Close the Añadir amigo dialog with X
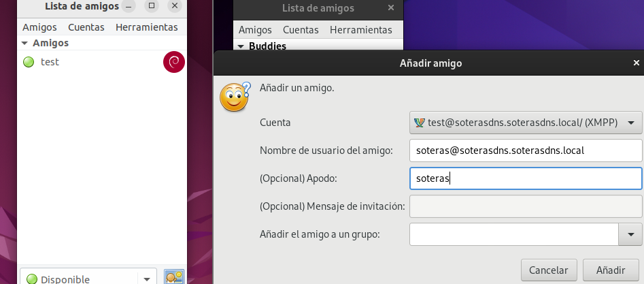 click(636, 63)
